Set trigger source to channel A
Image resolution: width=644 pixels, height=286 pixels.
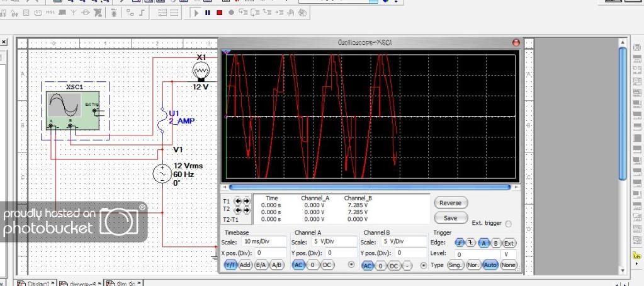coord(484,243)
